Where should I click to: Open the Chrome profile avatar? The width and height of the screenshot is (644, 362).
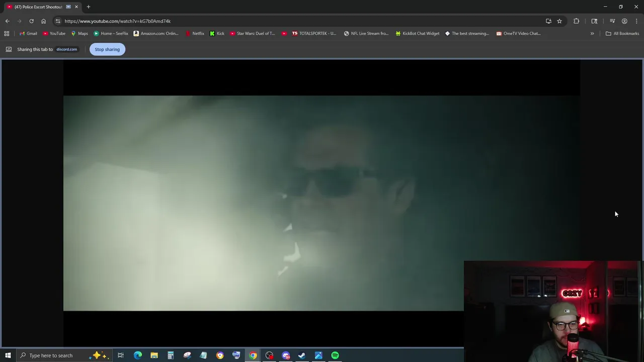click(x=624, y=21)
